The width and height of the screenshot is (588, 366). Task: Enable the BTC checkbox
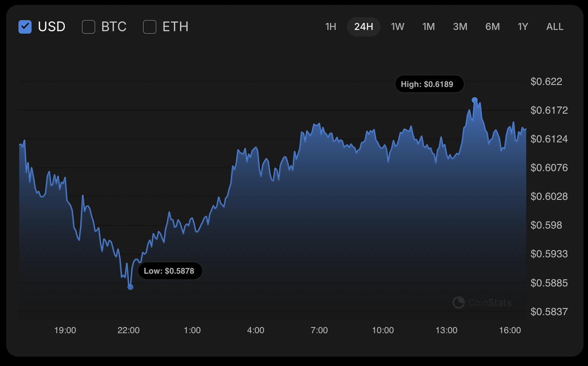tap(89, 27)
